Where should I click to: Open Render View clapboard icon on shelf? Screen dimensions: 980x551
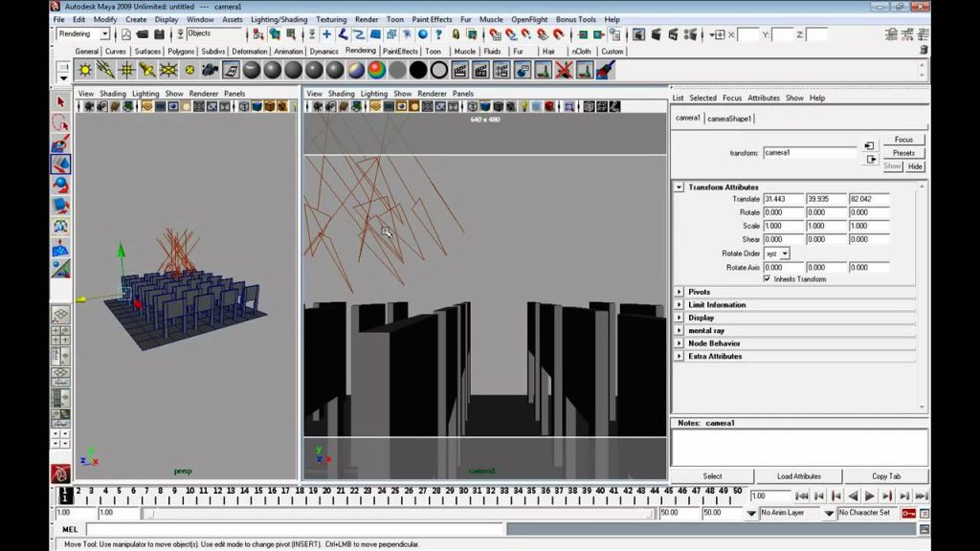coord(460,70)
